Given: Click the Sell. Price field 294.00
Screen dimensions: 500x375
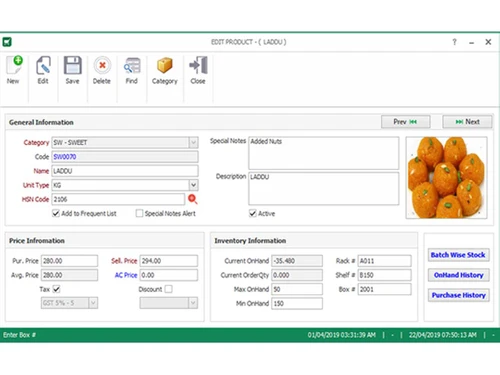Looking at the screenshot, I should (169, 261).
